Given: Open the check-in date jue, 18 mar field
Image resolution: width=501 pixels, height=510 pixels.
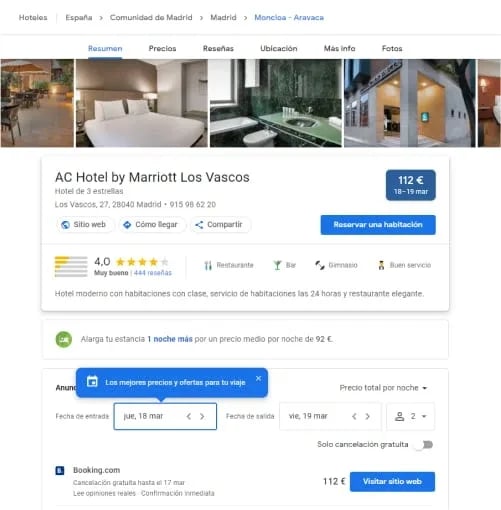Looking at the screenshot, I should (x=165, y=416).
